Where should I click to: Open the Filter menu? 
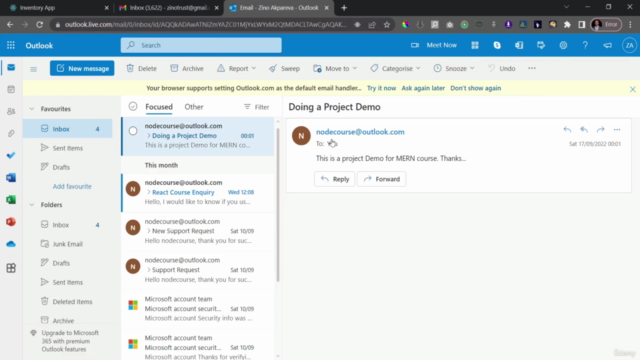tap(256, 107)
